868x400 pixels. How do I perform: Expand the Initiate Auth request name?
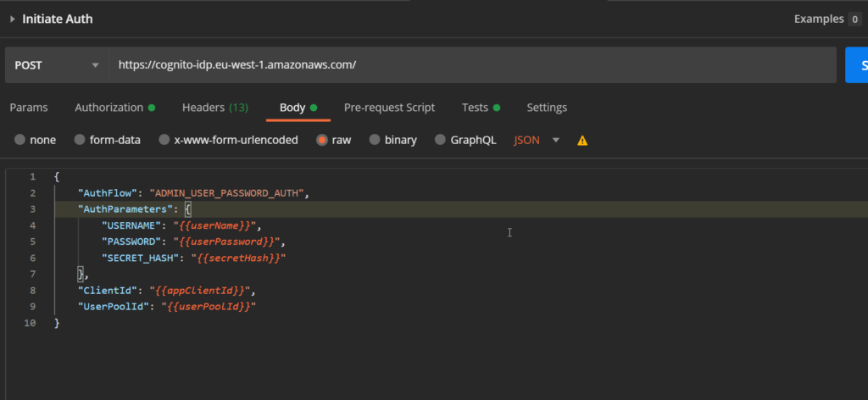12,19
